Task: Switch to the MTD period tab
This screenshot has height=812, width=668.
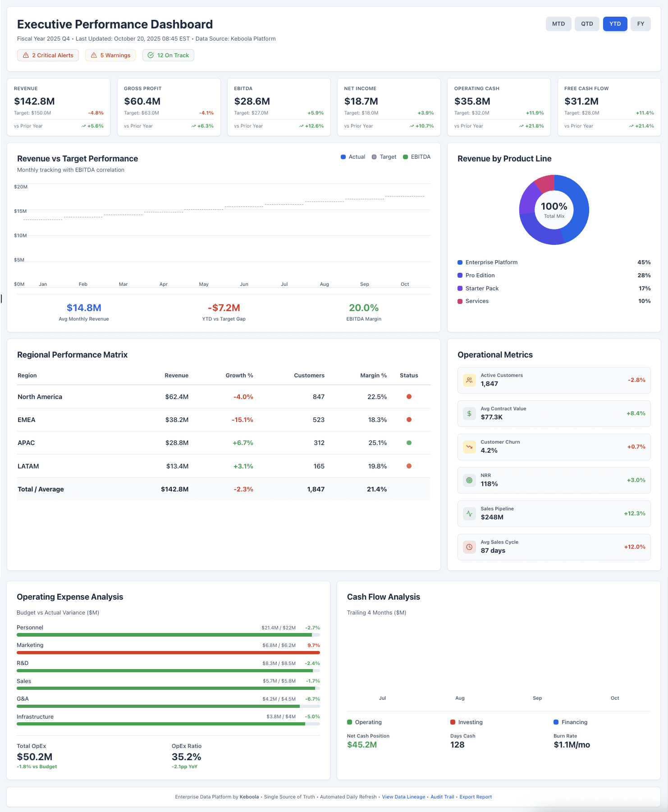Action: 558,24
